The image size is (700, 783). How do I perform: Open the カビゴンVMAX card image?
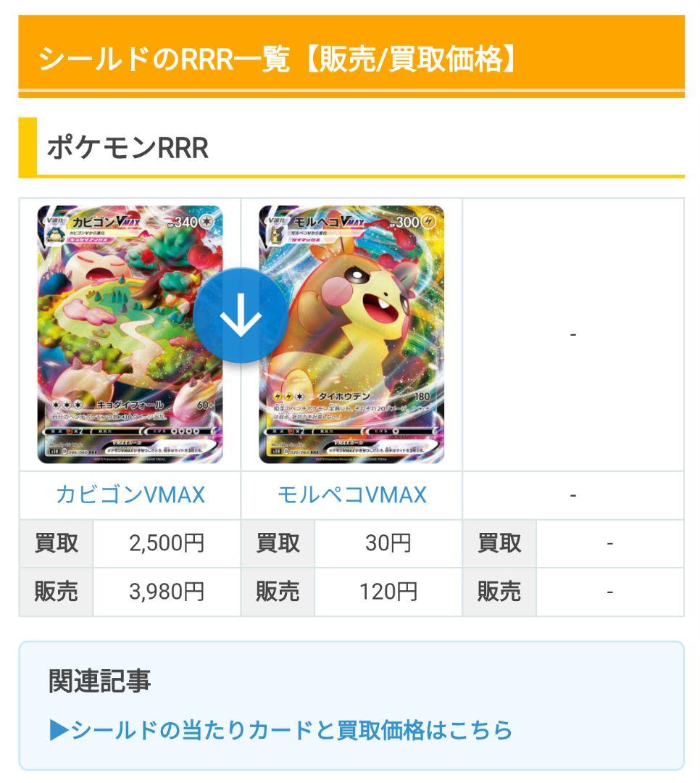(x=130, y=334)
